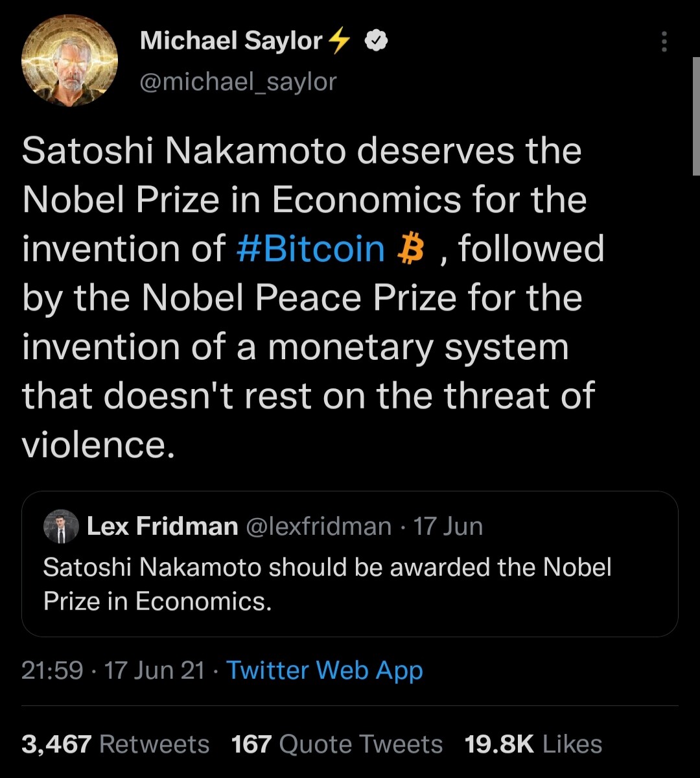Screen dimensions: 700x778
Task: Click the orange Bitcoin symbol emoji
Action: (x=410, y=250)
